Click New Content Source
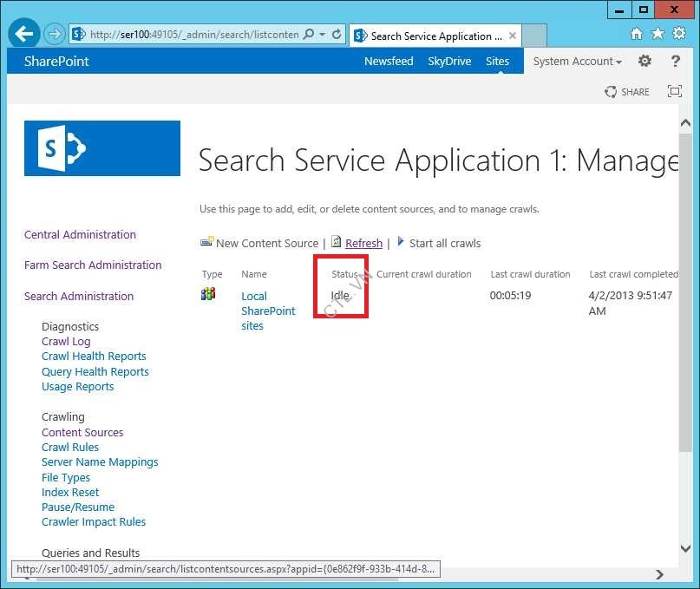700x589 pixels. point(267,244)
